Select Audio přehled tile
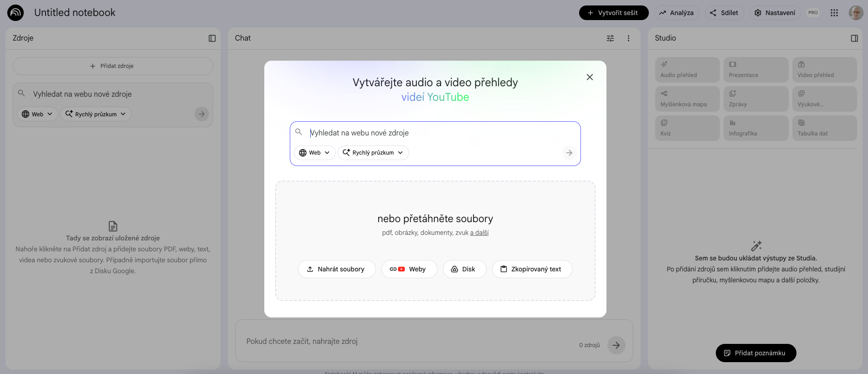Screen dimensions: 868x374 (688, 70)
